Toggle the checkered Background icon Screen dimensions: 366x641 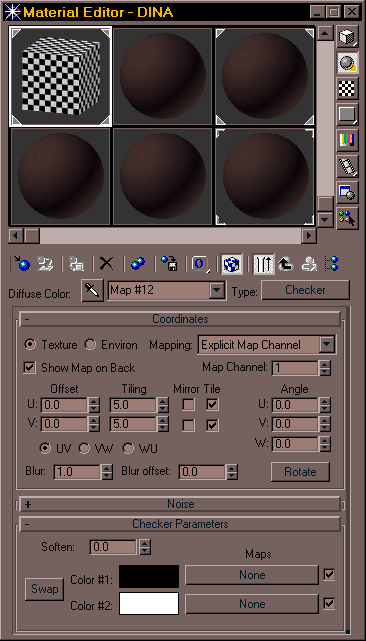pos(347,88)
